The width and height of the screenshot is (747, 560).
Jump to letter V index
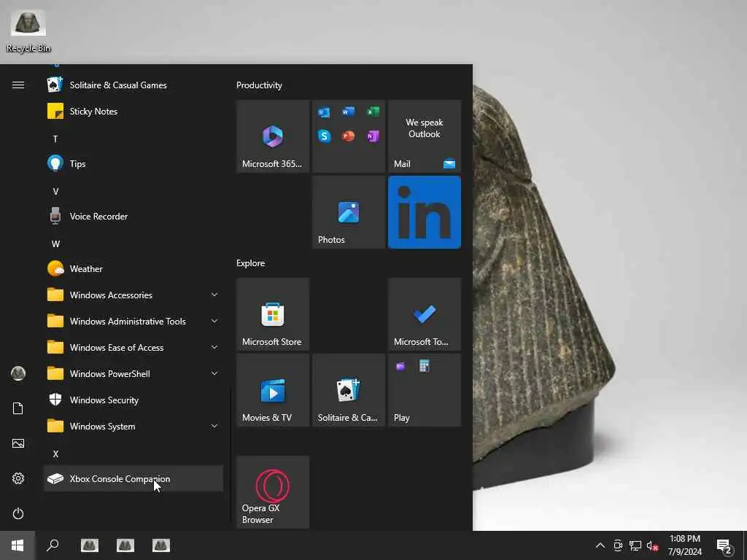pos(55,191)
